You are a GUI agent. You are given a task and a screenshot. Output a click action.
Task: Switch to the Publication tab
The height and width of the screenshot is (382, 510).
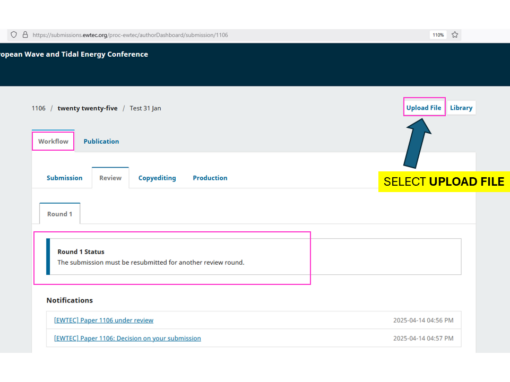(101, 141)
